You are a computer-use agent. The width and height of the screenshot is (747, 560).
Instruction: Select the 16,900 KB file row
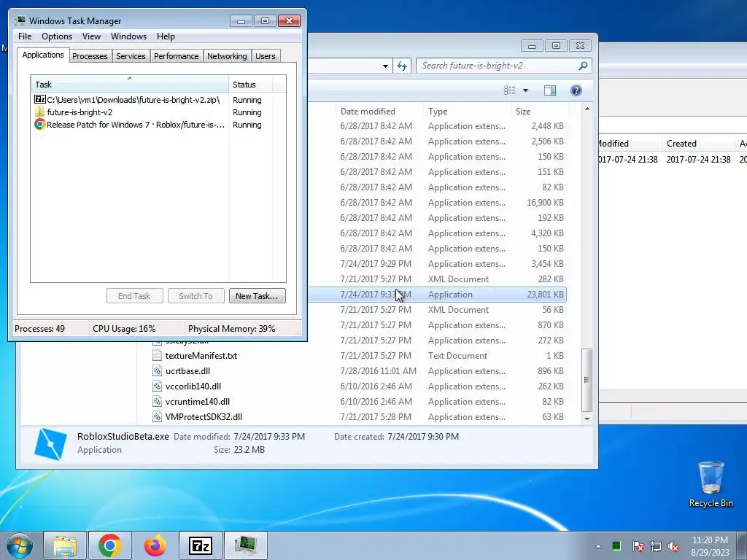(437, 203)
